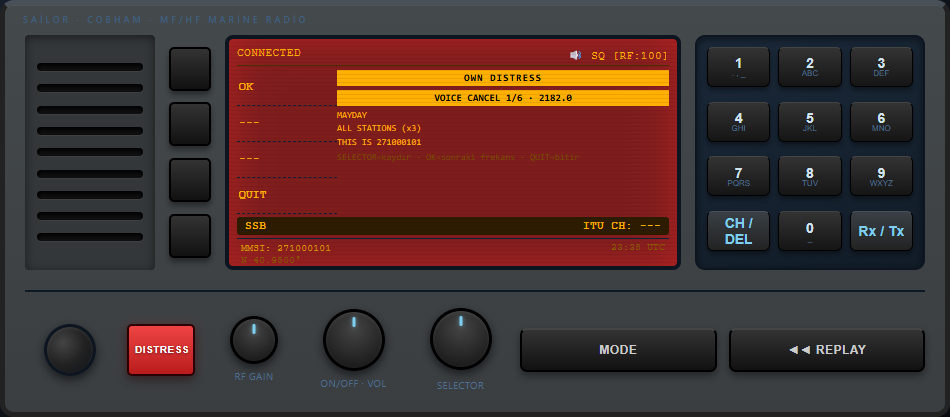Viewport: 950px width, 417px height.
Task: Click the MAYDAY text line
Action: point(352,115)
